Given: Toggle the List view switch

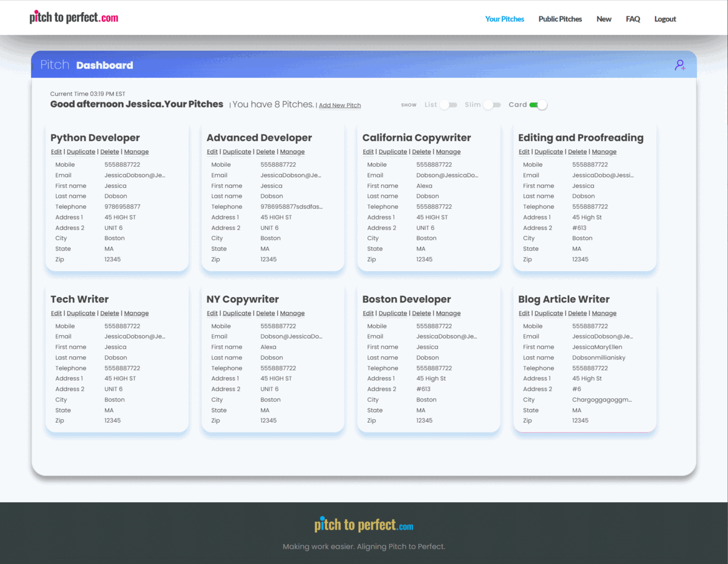Looking at the screenshot, I should (x=448, y=105).
